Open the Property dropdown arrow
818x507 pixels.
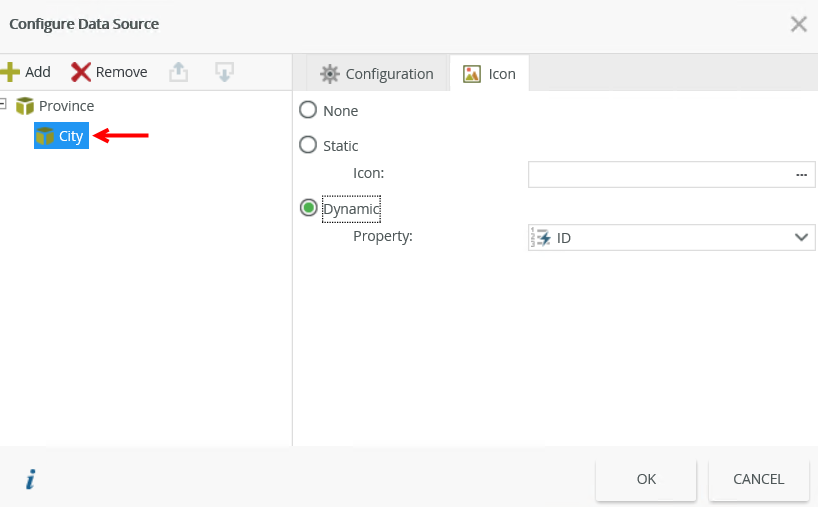click(x=801, y=238)
